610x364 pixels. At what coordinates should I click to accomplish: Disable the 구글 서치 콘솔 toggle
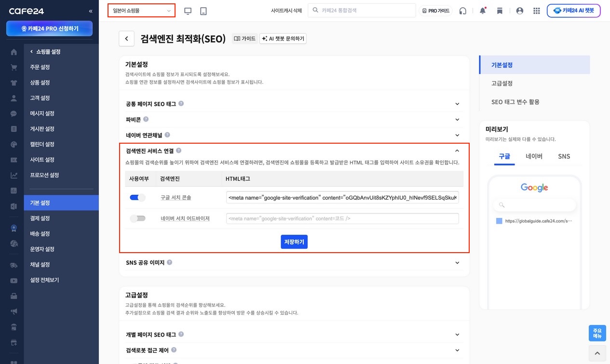click(137, 198)
